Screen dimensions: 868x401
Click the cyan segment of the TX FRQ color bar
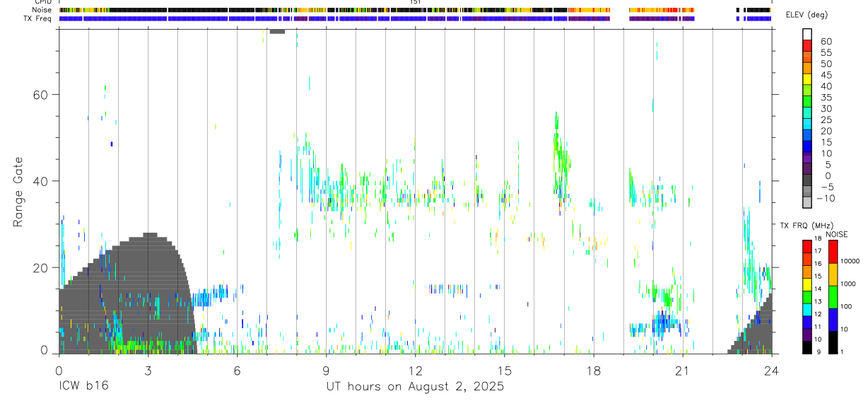(807, 310)
